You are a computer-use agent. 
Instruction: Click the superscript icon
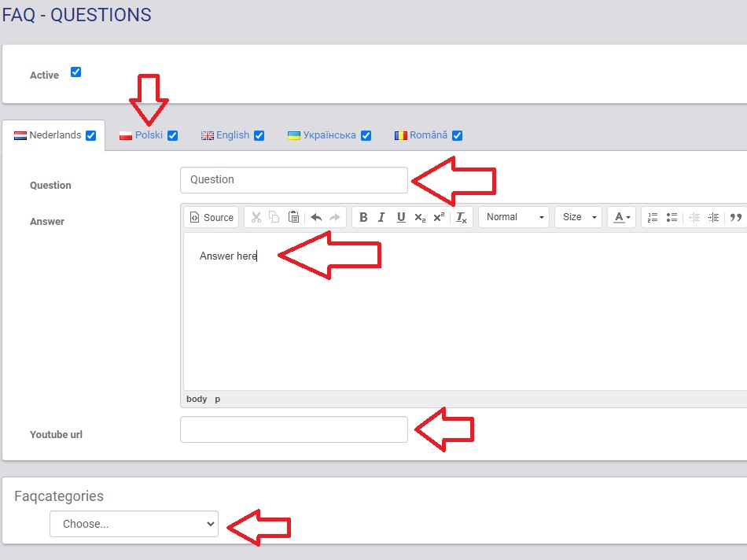[x=439, y=218]
